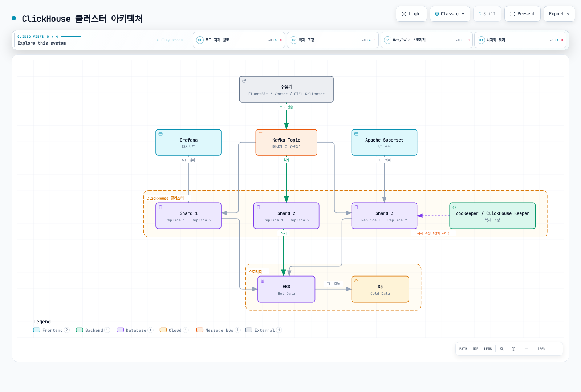
Task: Click the 'ClickHouse 클러스터' group label
Action: pos(165,198)
